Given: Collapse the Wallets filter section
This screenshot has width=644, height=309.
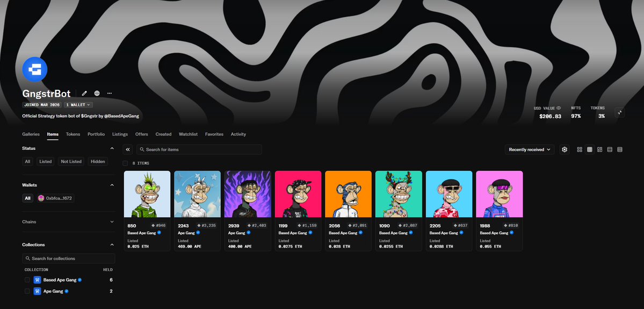Looking at the screenshot, I should [x=112, y=185].
